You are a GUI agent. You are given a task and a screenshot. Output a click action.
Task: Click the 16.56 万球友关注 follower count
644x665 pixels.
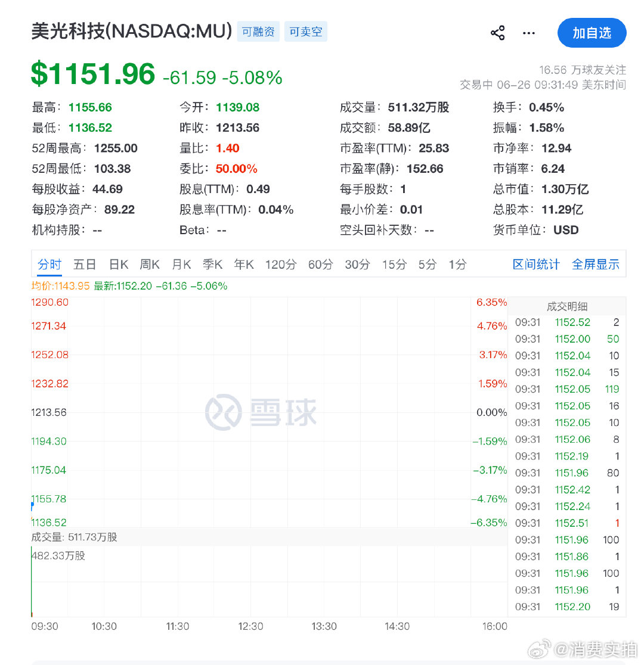coord(583,70)
